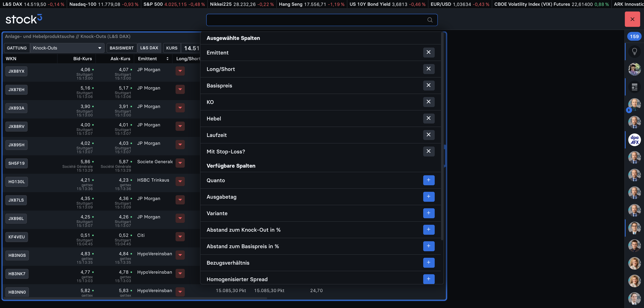Click EUR/USD ticker entry
The height and width of the screenshot is (308, 644).
460,4
